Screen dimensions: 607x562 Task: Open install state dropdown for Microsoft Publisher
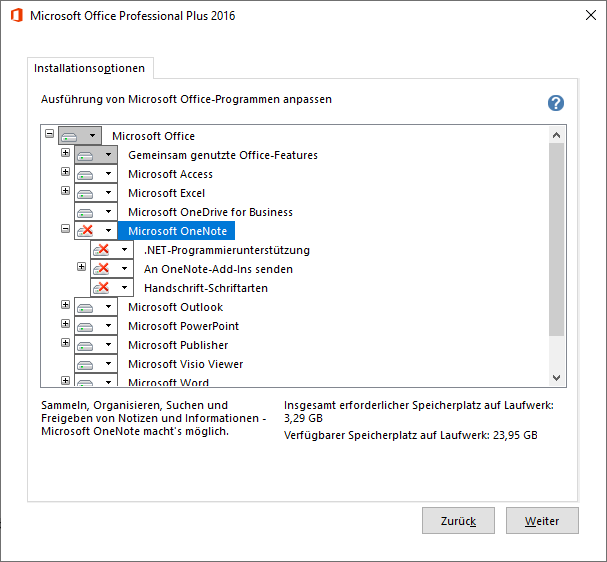pos(96,344)
